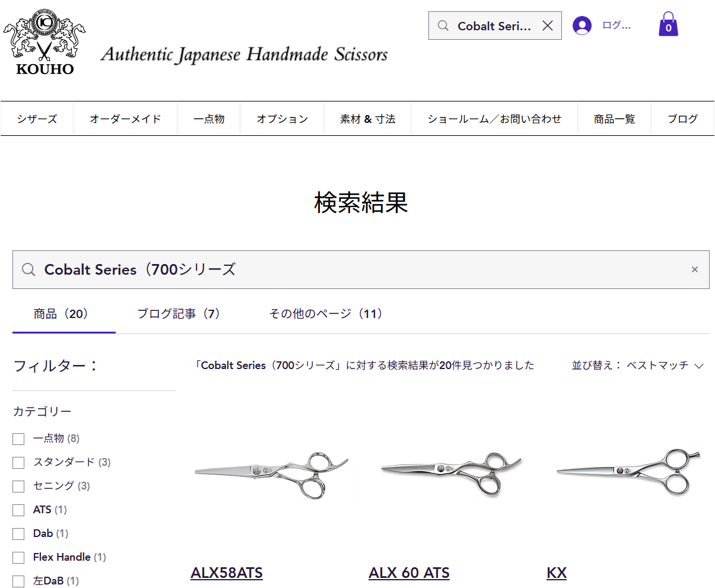Image resolution: width=715 pixels, height=588 pixels.
Task: Clear the header search with the X icon
Action: (548, 26)
